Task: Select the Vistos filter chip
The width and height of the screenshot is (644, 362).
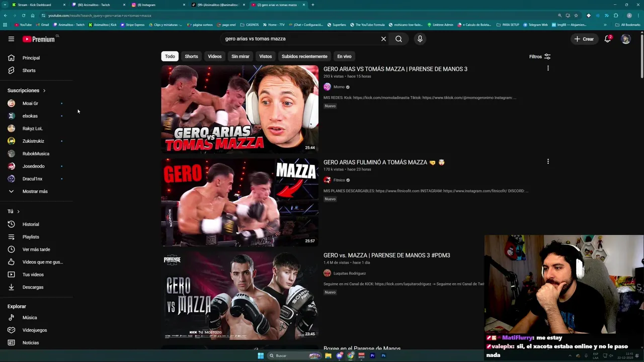Action: [266, 56]
